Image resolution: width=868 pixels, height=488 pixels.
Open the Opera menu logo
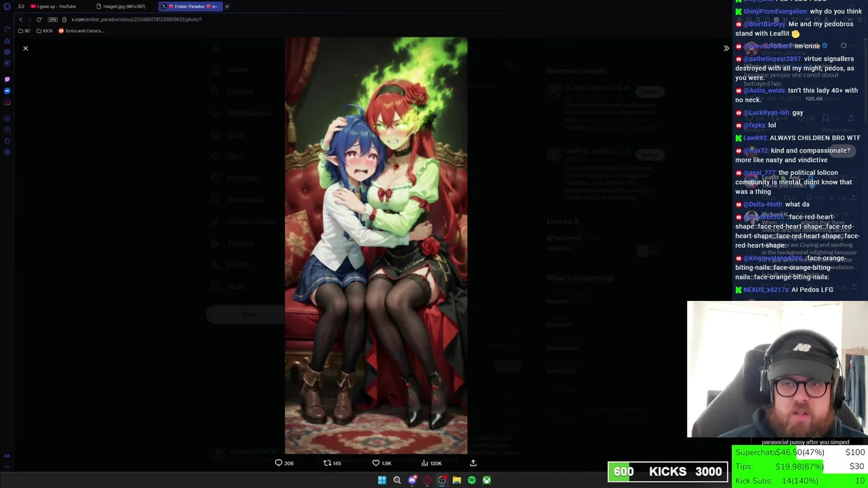(7, 6)
